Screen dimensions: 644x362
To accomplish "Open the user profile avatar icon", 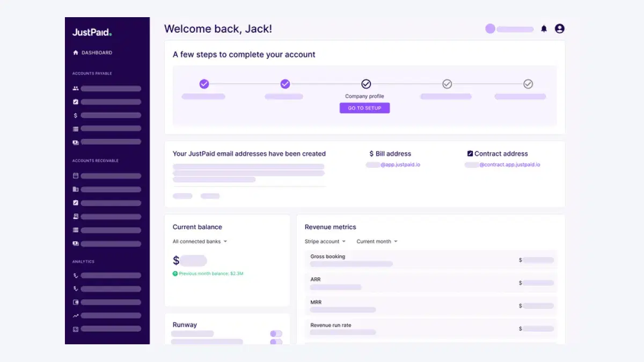I will click(x=560, y=29).
